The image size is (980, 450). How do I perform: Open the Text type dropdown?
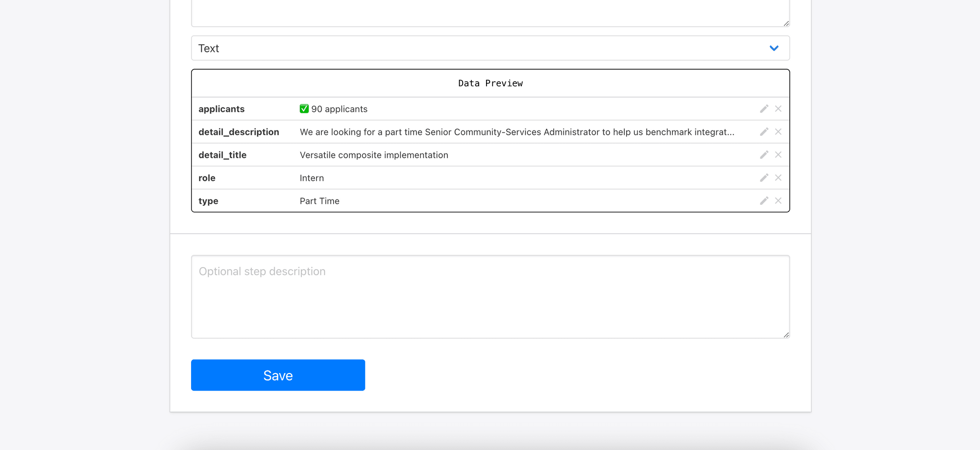(x=490, y=48)
